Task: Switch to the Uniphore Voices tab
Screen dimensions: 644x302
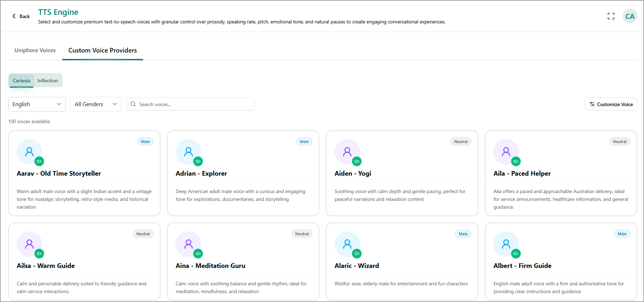Action: (35, 50)
